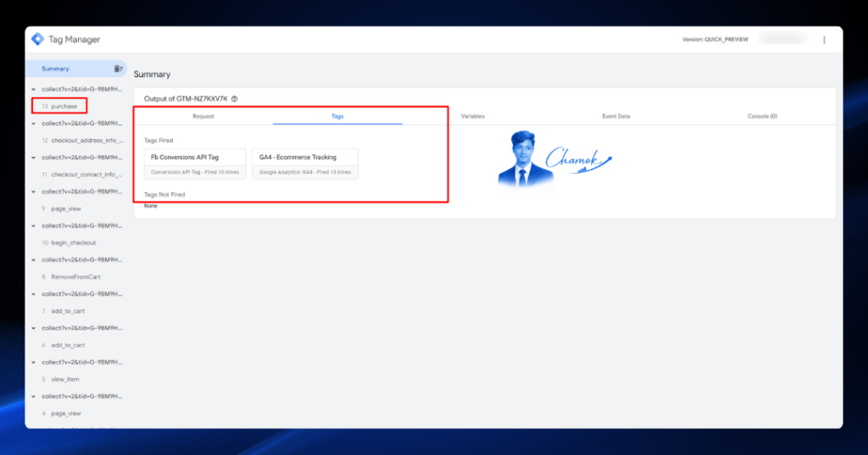Click the Tag Manager logo icon
The width and height of the screenshot is (868, 455).
click(37, 39)
